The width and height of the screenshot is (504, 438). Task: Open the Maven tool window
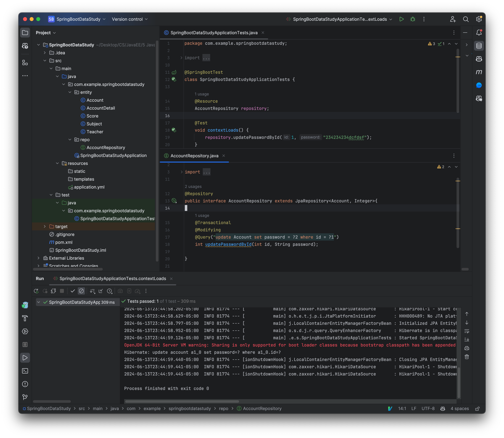[x=479, y=72]
